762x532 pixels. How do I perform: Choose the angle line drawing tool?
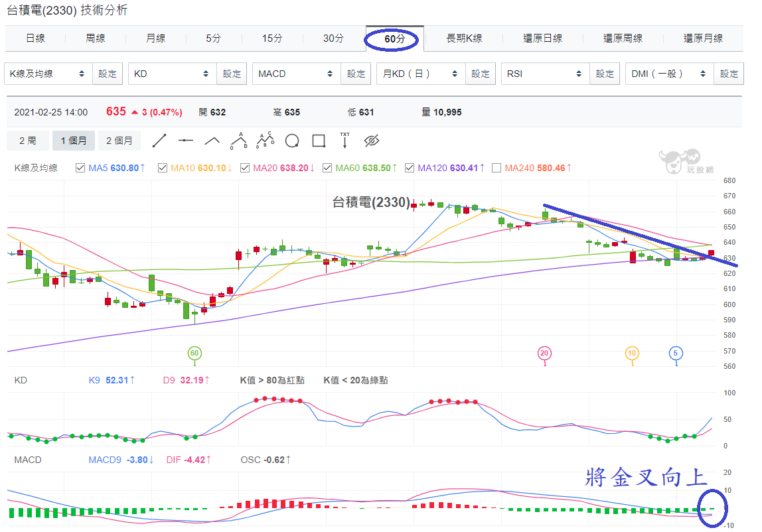point(212,141)
